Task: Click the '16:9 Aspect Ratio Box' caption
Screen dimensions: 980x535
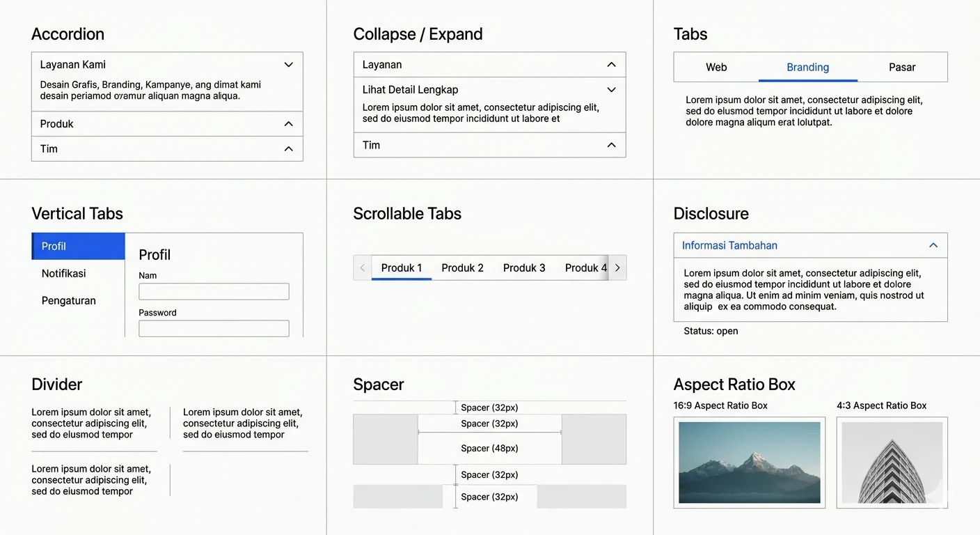Action: point(720,405)
